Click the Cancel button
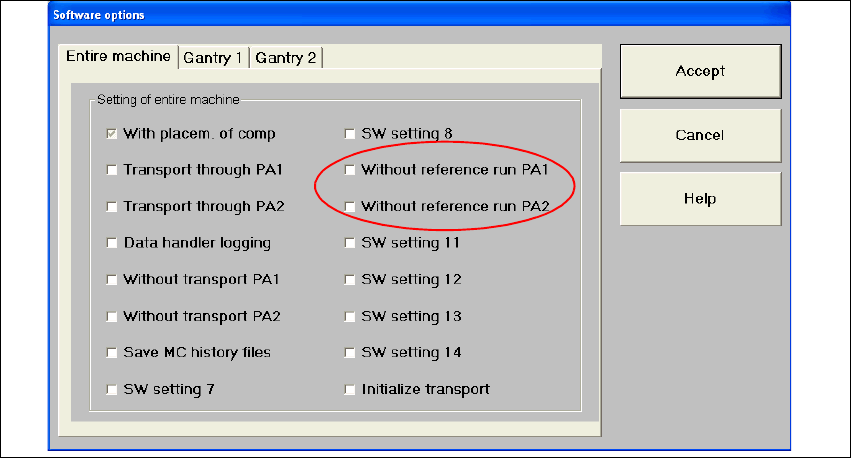 coord(700,135)
